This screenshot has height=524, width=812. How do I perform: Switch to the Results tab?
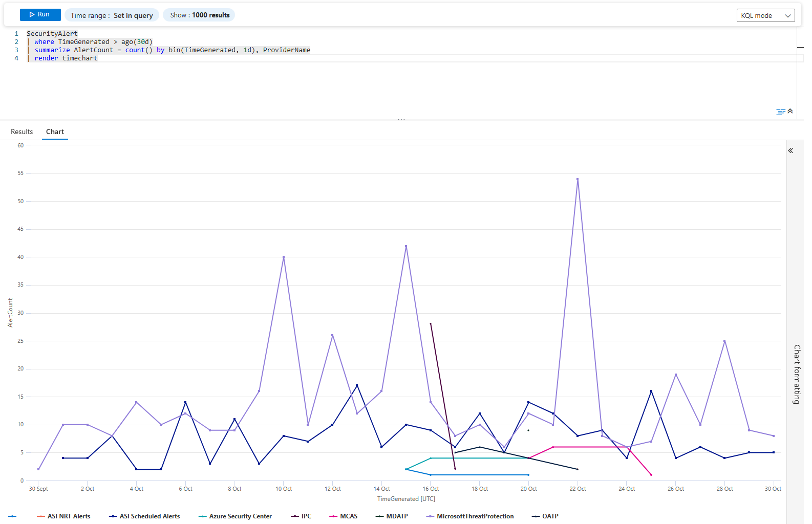[22, 132]
